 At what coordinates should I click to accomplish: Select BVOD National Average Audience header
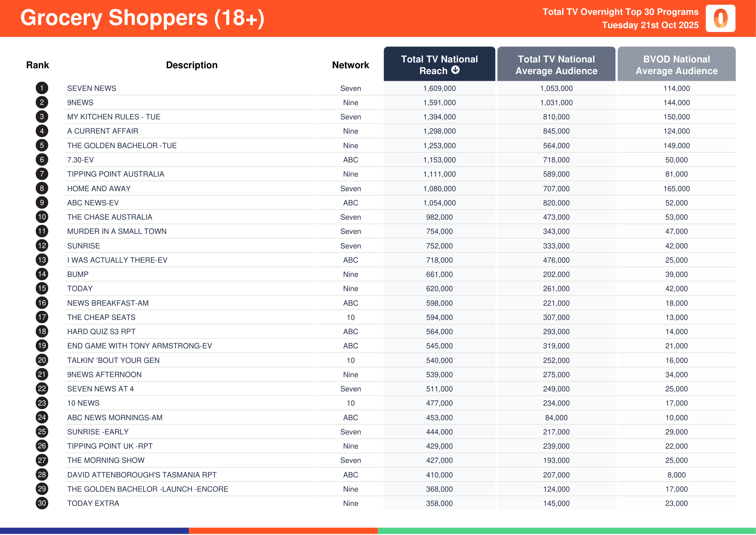pos(676,65)
